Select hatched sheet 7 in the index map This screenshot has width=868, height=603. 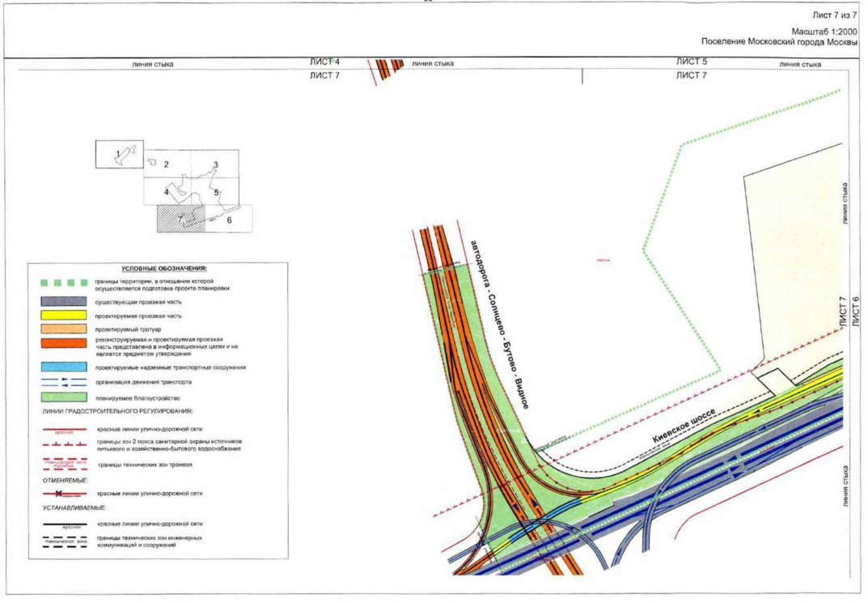[181, 219]
